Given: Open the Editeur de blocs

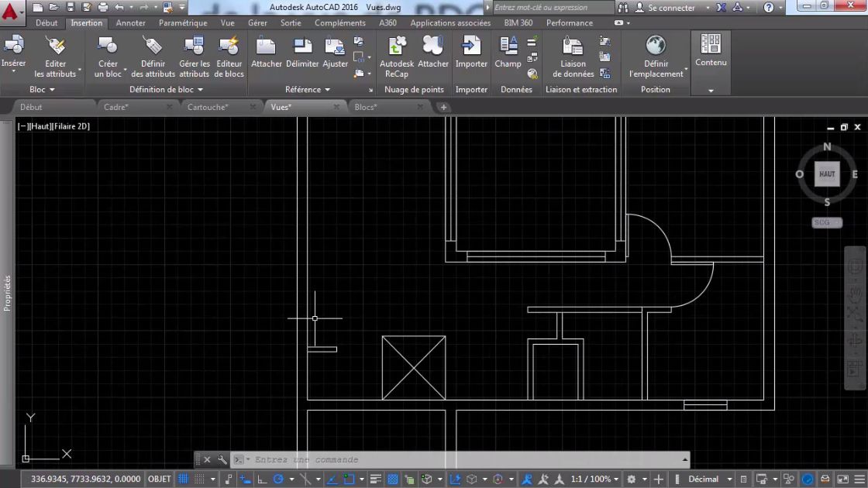Looking at the screenshot, I should point(228,54).
